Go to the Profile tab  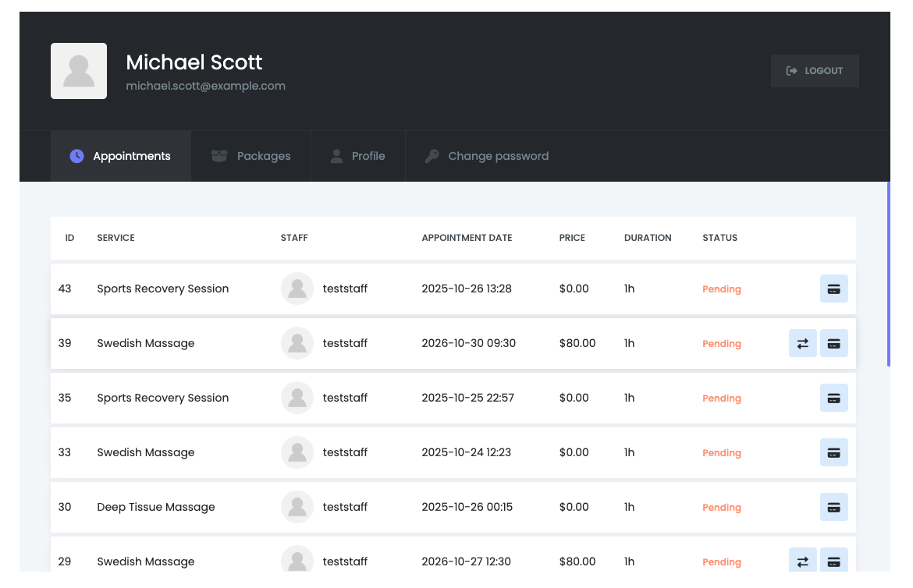point(358,156)
